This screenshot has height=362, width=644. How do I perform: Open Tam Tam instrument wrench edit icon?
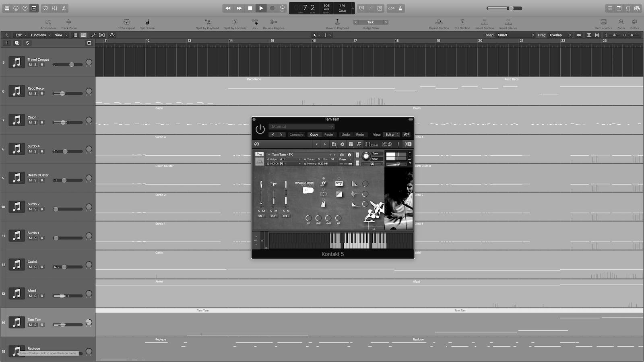pyautogui.click(x=260, y=154)
